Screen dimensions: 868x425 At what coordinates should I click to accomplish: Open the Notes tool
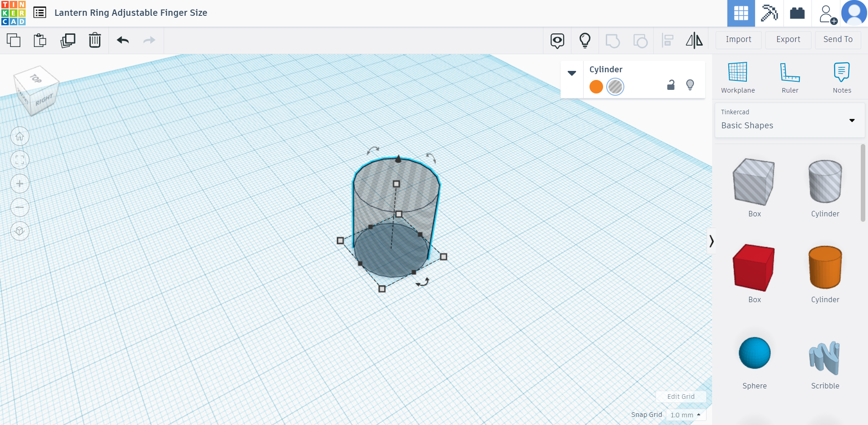(841, 77)
